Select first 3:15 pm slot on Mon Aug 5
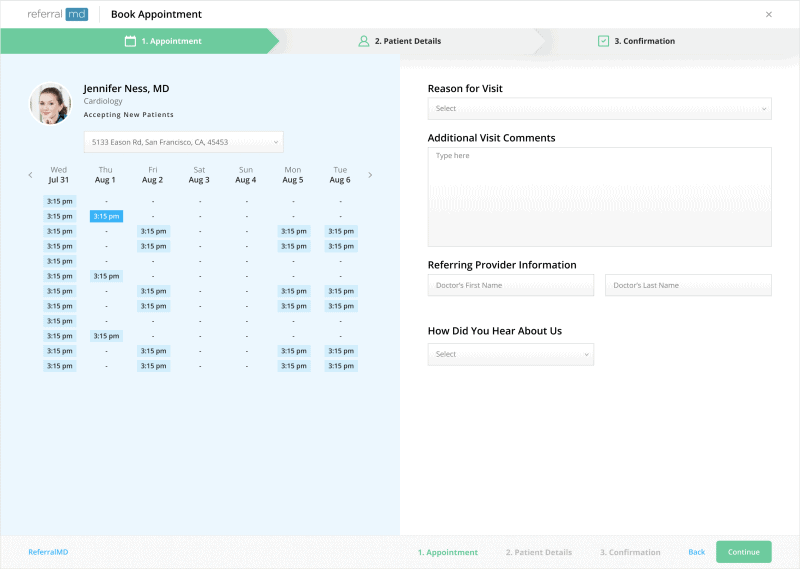Viewport: 800px width, 569px height. pyautogui.click(x=294, y=231)
